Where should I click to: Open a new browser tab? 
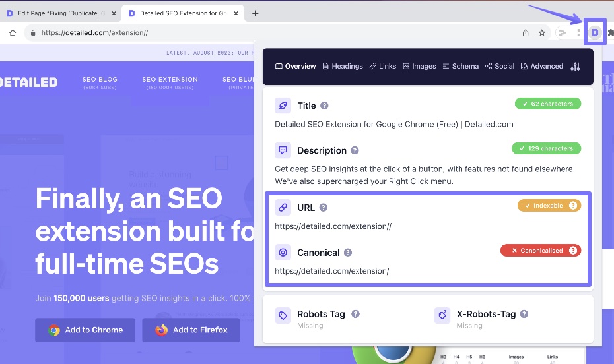256,13
